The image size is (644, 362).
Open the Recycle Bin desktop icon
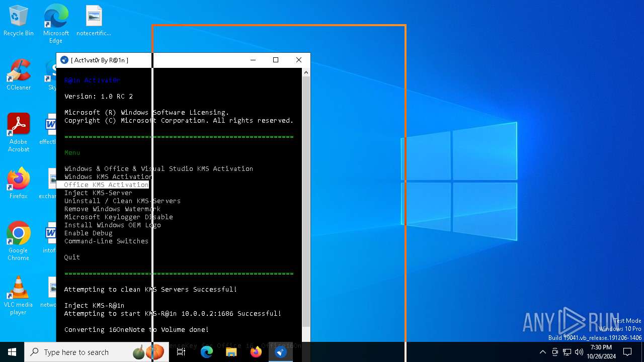(19, 21)
